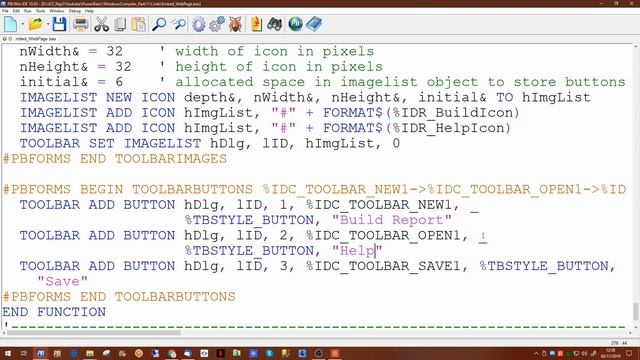Screen dimensions: 640x360
Task: Expand the New file dropdown arrow
Action: [22, 24]
